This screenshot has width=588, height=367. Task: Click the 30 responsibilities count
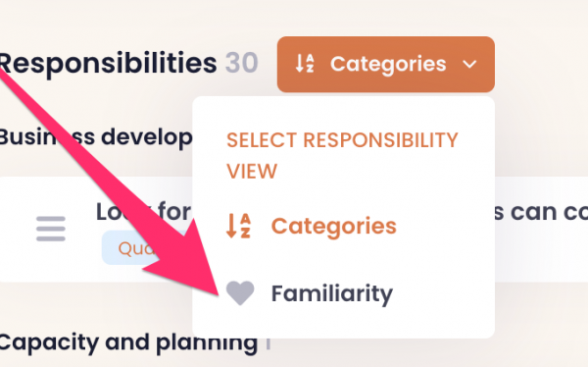(241, 63)
